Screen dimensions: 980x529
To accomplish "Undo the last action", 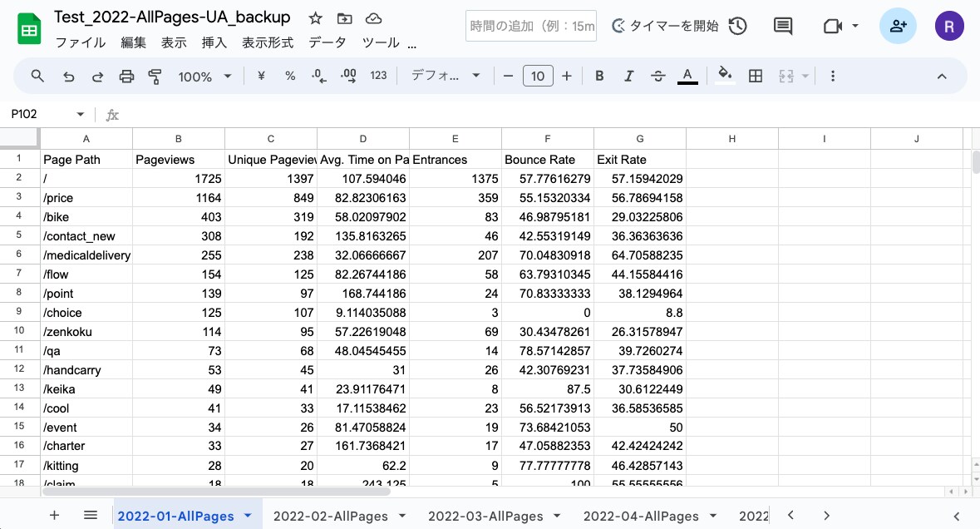I will pos(68,77).
